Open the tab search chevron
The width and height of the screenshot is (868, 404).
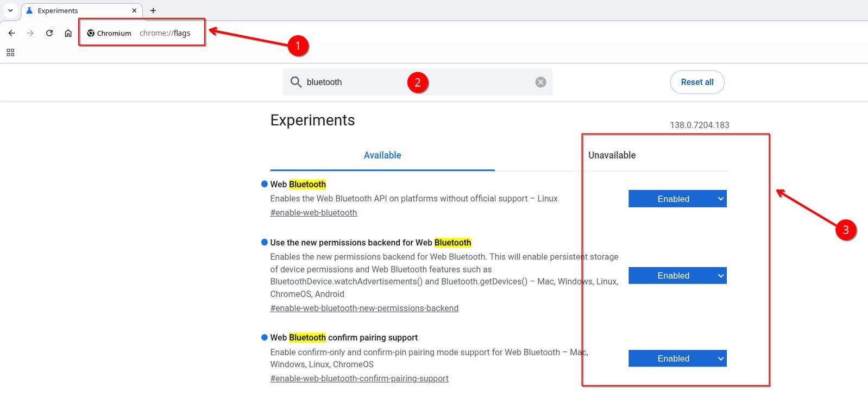click(10, 10)
